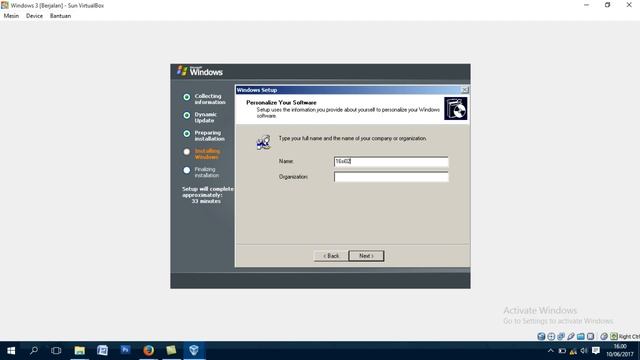640x360 pixels.
Task: Click the Organization input field
Action: 391,177
